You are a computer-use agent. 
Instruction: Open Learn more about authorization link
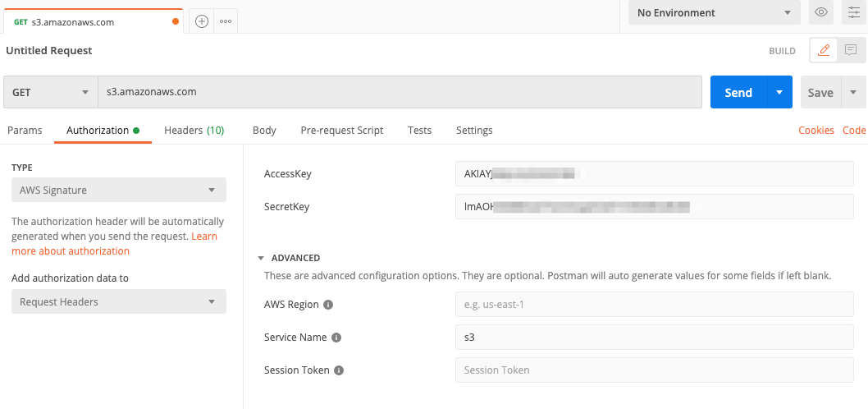coord(115,243)
